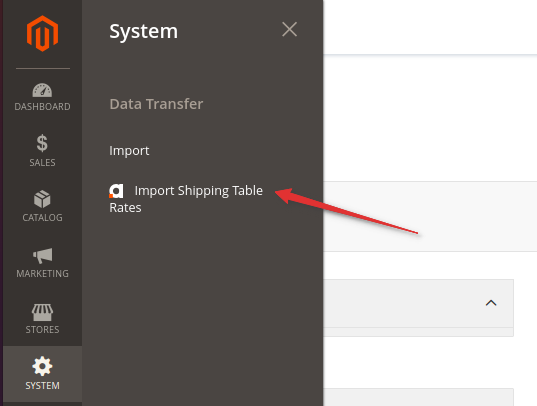Select the SYSTEM menu label
Viewport: 537px width, 406px height.
click(x=42, y=385)
